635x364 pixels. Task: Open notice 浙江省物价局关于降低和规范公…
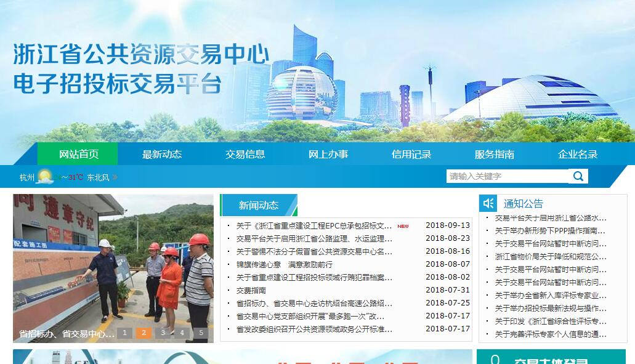coord(551,257)
